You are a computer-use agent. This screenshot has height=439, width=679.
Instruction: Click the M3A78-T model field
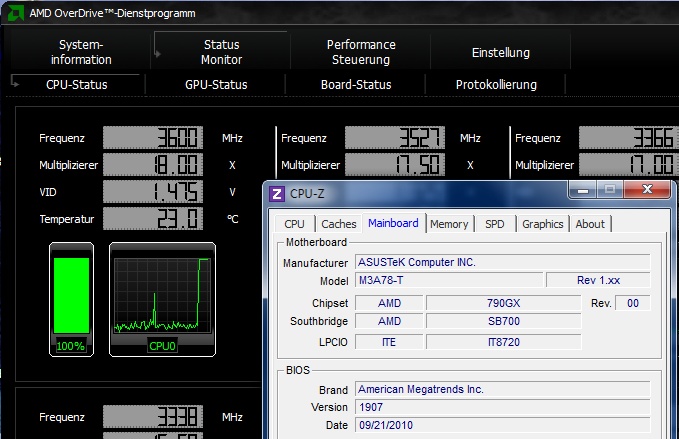449,280
